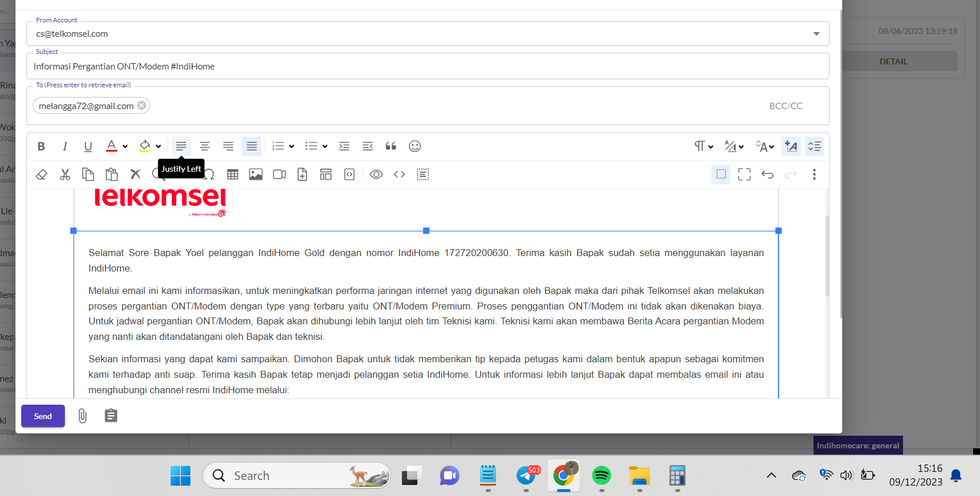The width and height of the screenshot is (980, 496).
Task: Open Windows Start menu
Action: coord(180,476)
